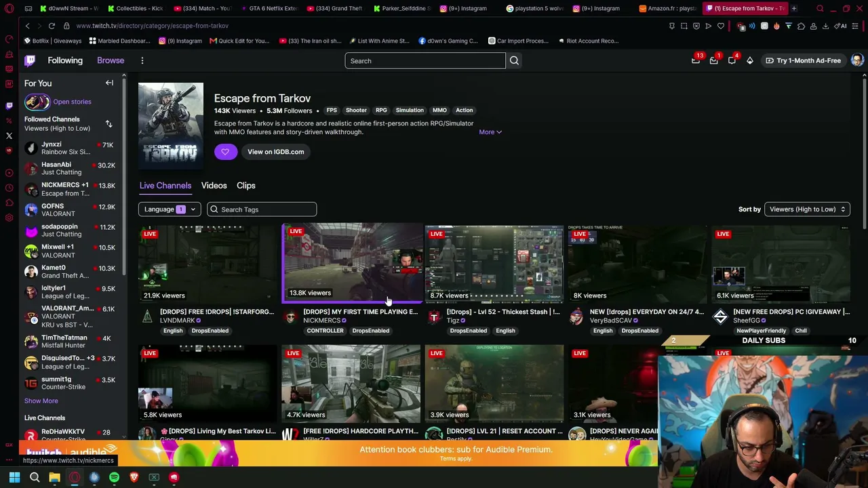Open LVNDMARK channel avatar

click(x=147, y=316)
